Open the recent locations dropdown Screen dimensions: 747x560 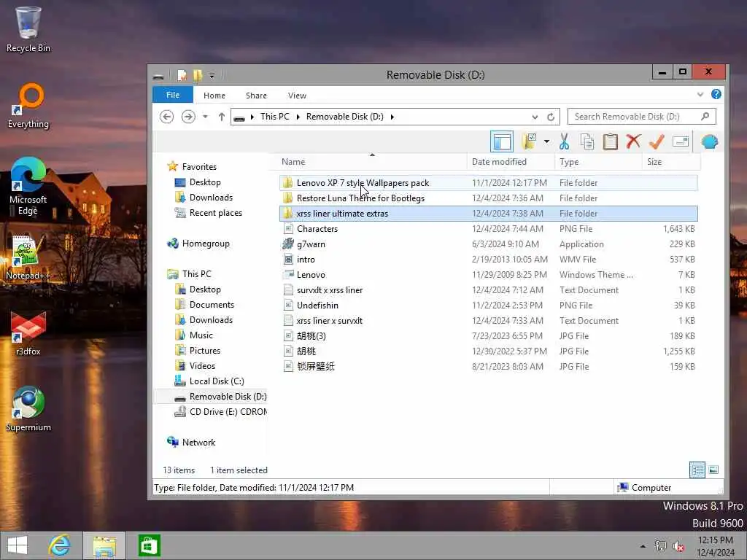pyautogui.click(x=205, y=117)
